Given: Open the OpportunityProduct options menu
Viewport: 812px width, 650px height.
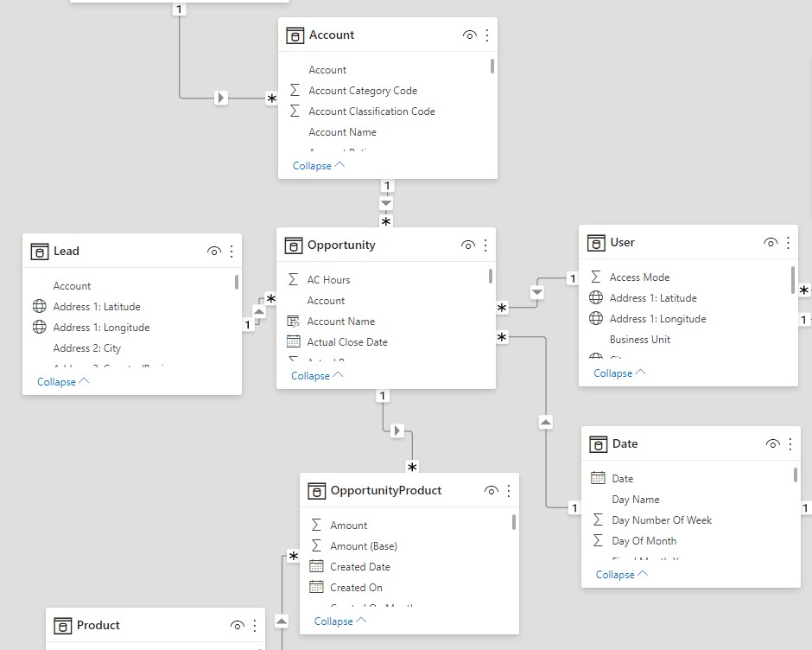Looking at the screenshot, I should click(509, 490).
